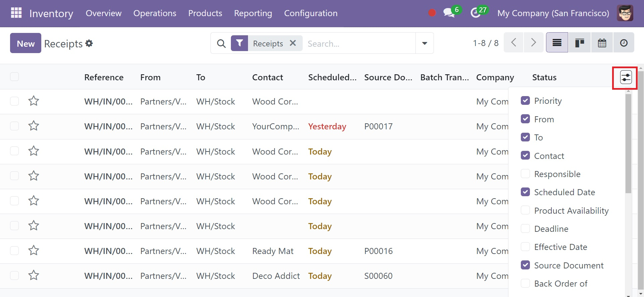The height and width of the screenshot is (297, 644).
Task: Click the page scrollbar down arrow
Action: click(641, 294)
